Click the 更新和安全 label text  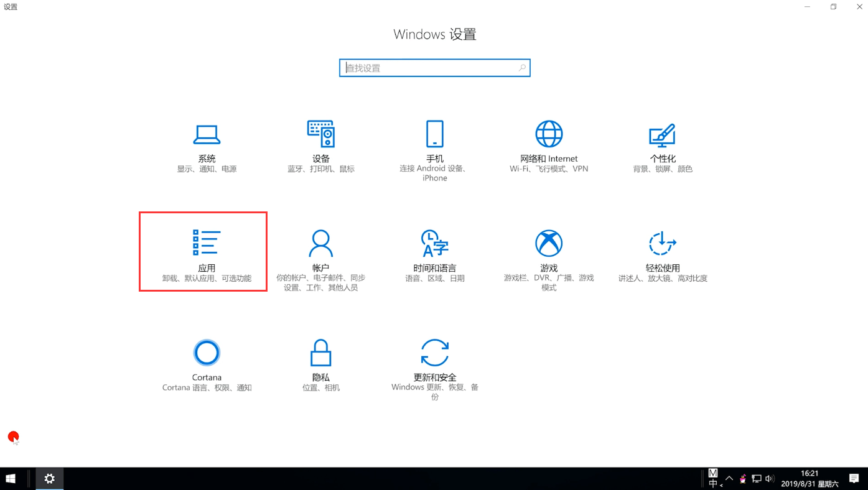click(435, 377)
